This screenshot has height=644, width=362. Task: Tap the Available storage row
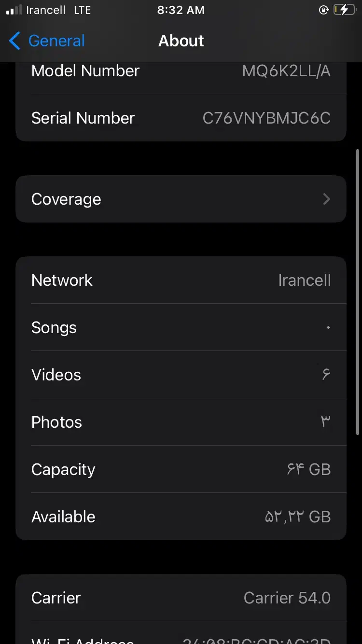point(181,517)
